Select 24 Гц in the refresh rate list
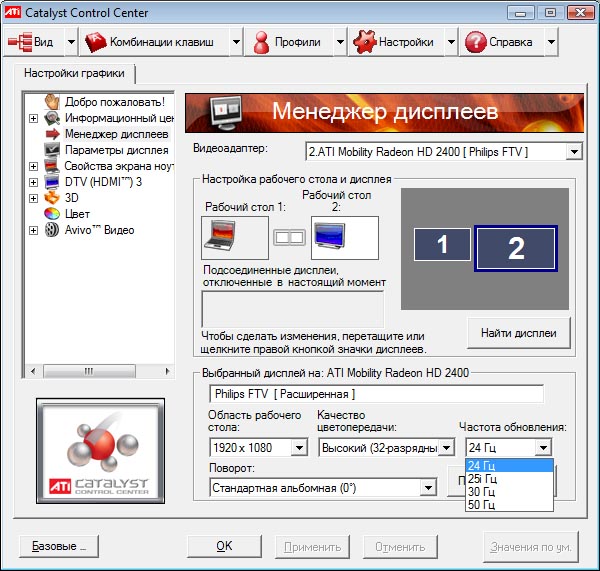The image size is (600, 571). coord(509,466)
